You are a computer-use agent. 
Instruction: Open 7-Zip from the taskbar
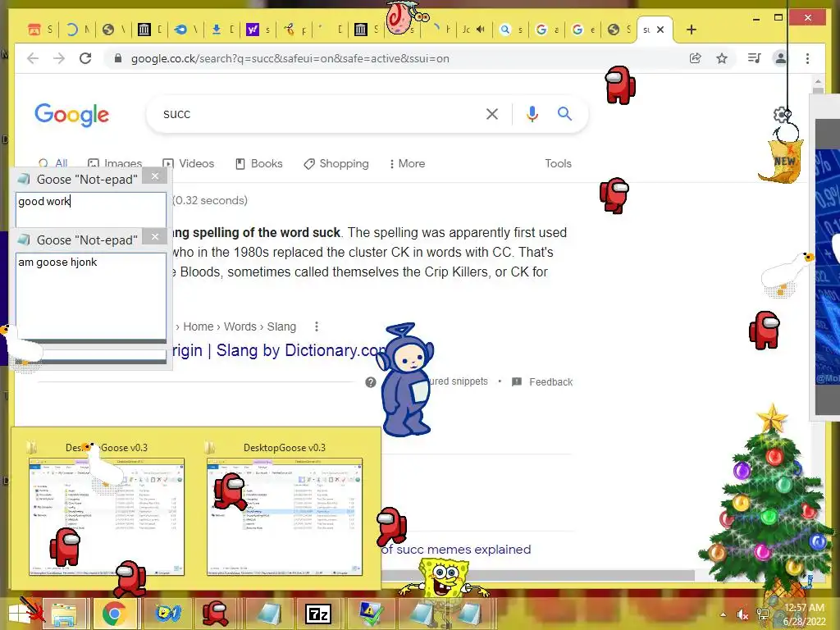[x=318, y=614]
